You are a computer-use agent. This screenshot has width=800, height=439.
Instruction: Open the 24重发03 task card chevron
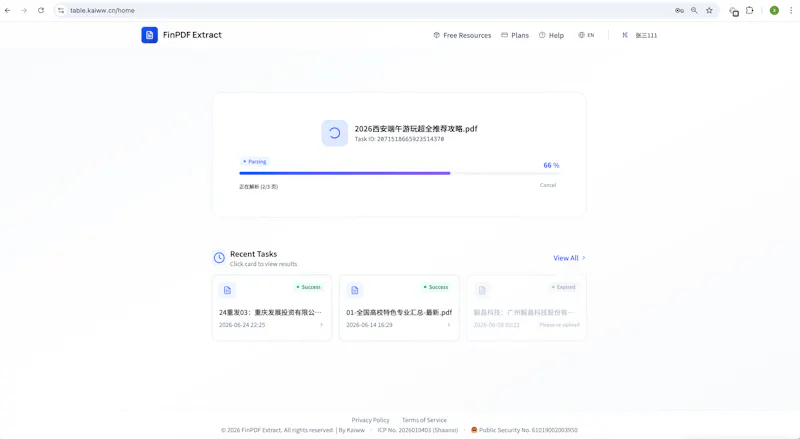[321, 325]
